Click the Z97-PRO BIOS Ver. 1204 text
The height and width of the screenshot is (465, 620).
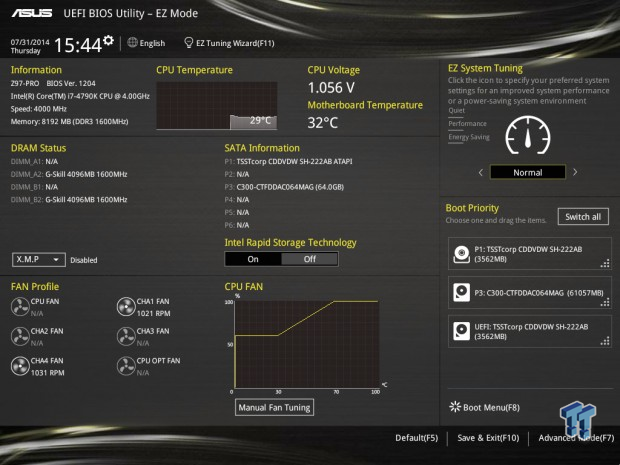pos(53,83)
